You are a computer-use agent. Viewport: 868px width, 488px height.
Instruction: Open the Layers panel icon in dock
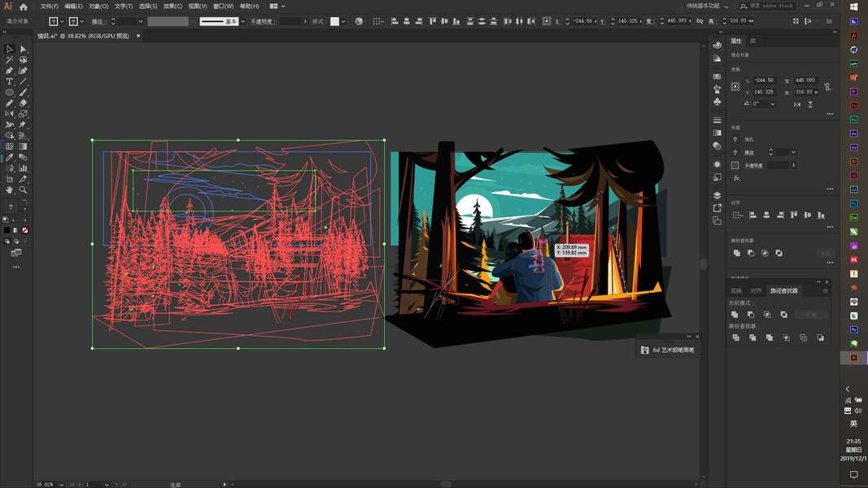717,195
